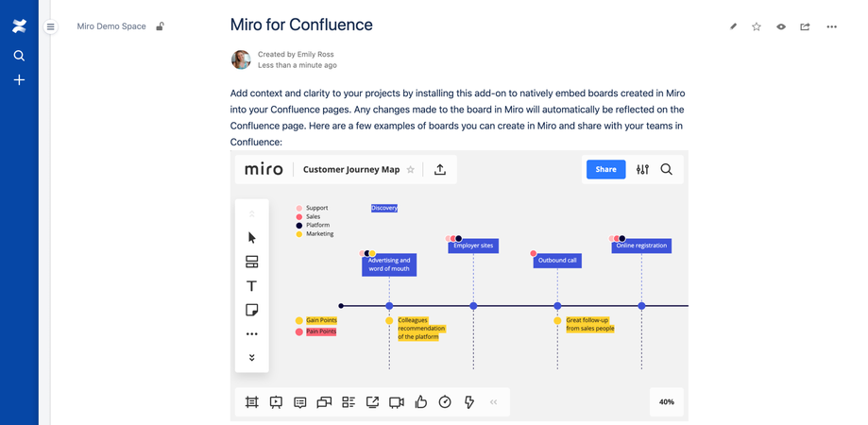Select the Sales legend dot
The height and width of the screenshot is (425, 868).
298,217
